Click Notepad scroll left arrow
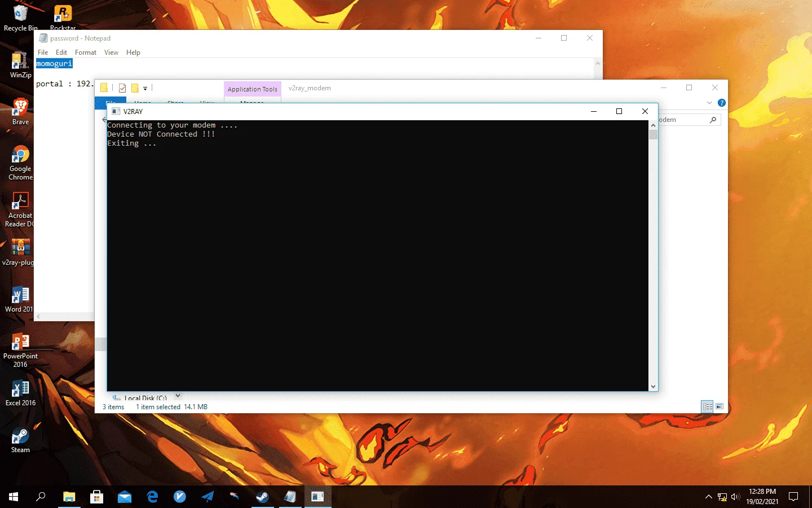 coord(38,317)
